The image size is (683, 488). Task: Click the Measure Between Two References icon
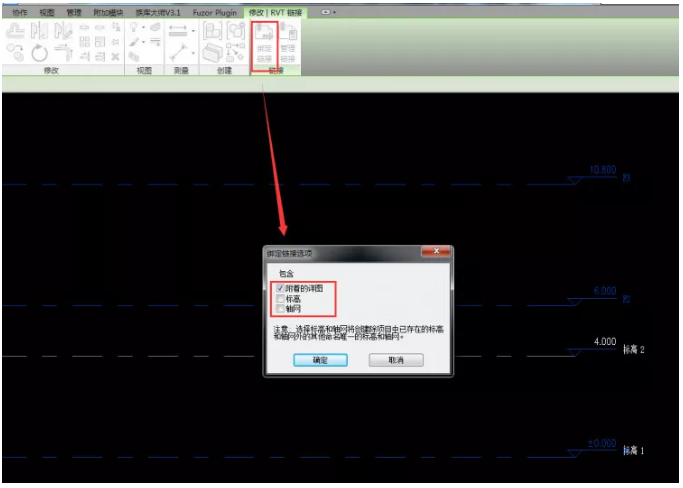click(x=179, y=52)
